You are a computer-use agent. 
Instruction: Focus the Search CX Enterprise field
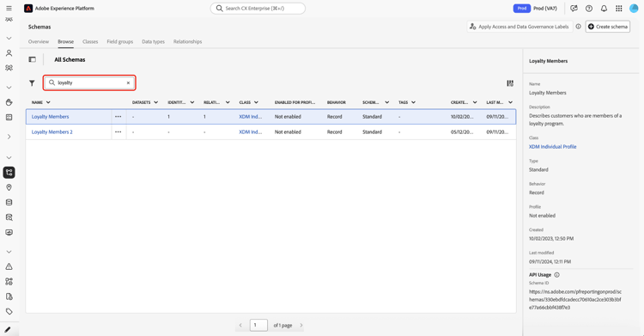(258, 9)
